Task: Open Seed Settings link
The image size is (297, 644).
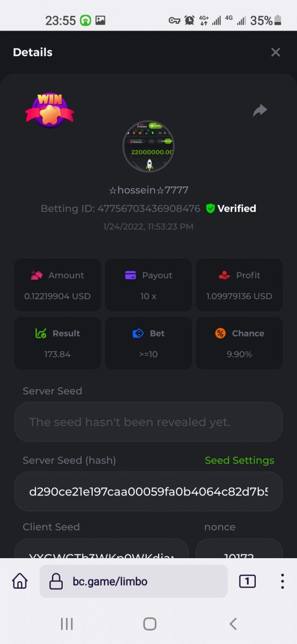Action: 240,460
